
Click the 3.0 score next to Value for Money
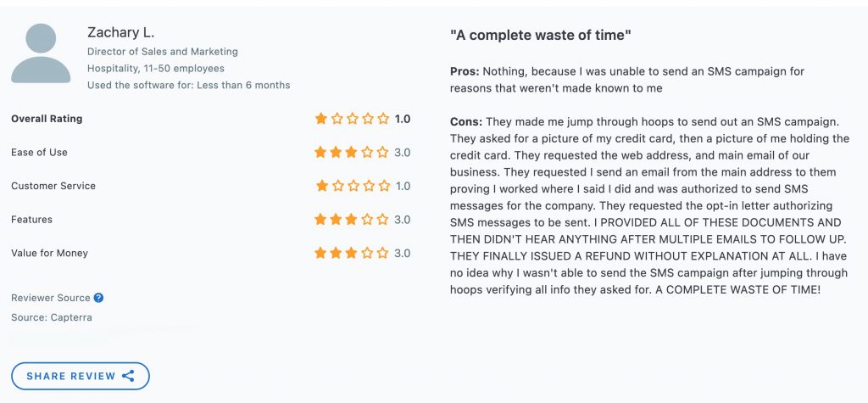coord(403,254)
